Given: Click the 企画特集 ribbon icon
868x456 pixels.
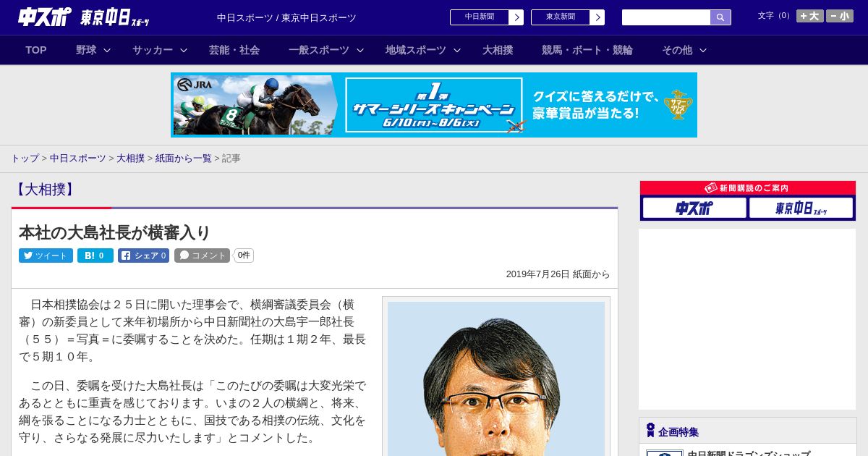Looking at the screenshot, I should pyautogui.click(x=650, y=431).
